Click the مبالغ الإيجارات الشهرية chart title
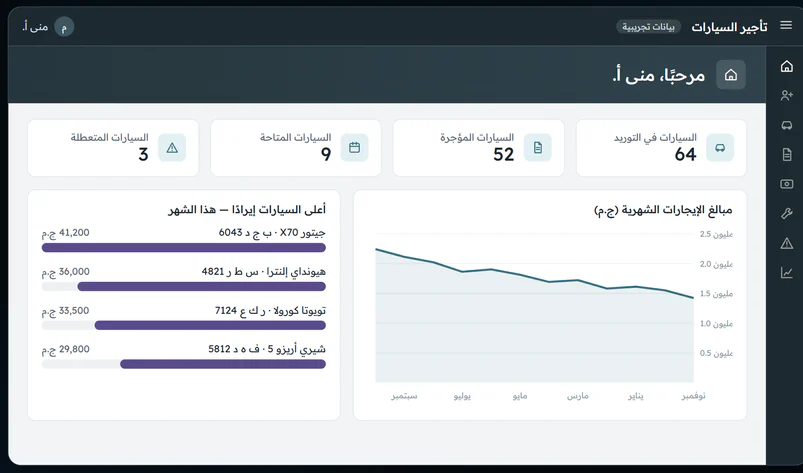The height and width of the screenshot is (473, 803). (x=663, y=210)
